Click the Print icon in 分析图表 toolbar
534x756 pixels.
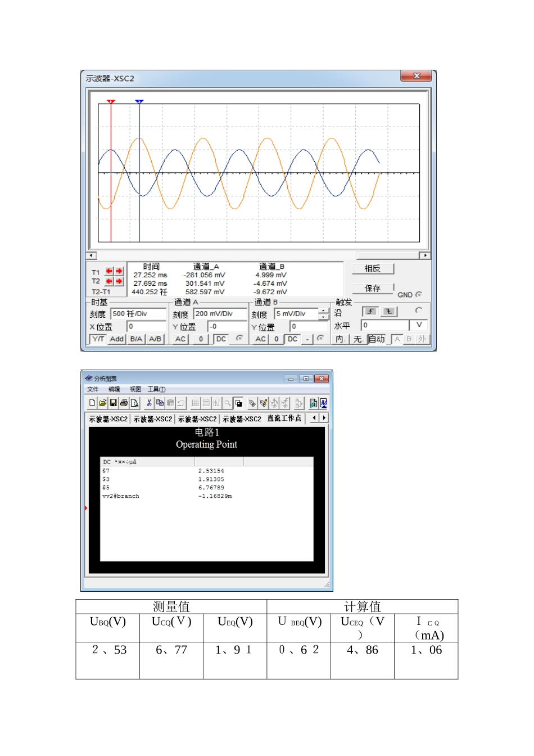tap(124, 403)
